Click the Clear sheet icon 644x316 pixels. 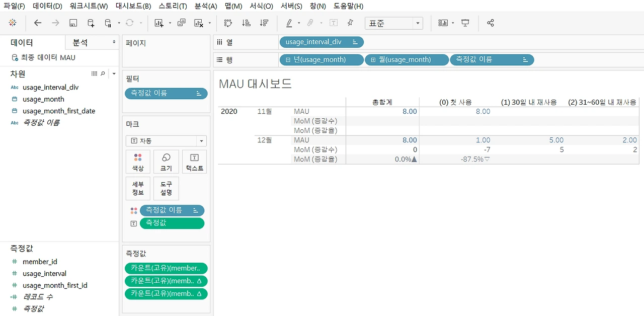point(199,23)
